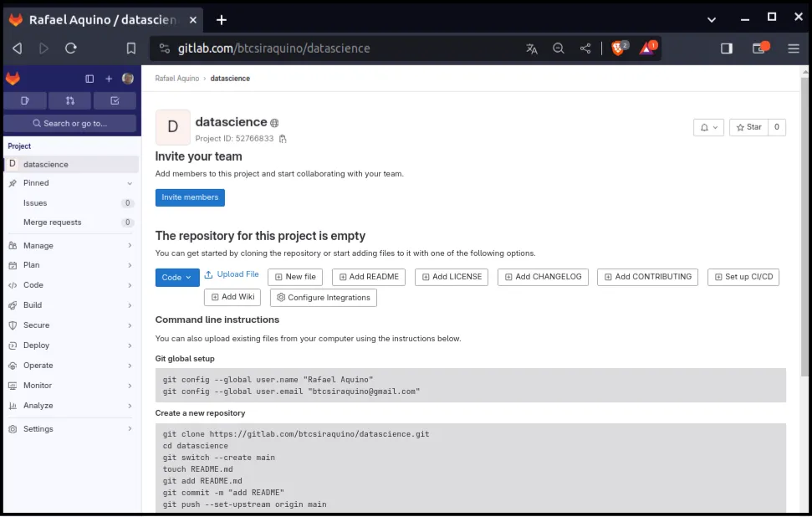Open Brave Shields lion icon
The width and height of the screenshot is (812, 517).
pyautogui.click(x=619, y=49)
